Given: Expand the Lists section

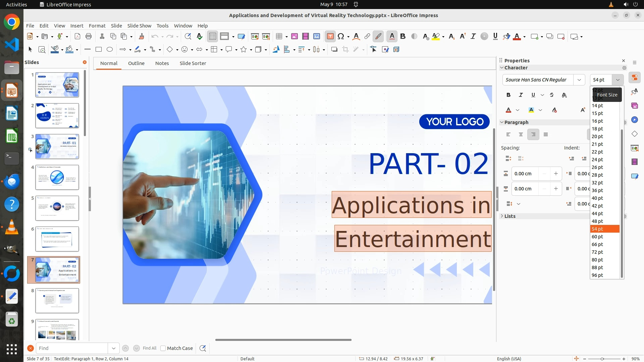Looking at the screenshot, I should [x=509, y=216].
